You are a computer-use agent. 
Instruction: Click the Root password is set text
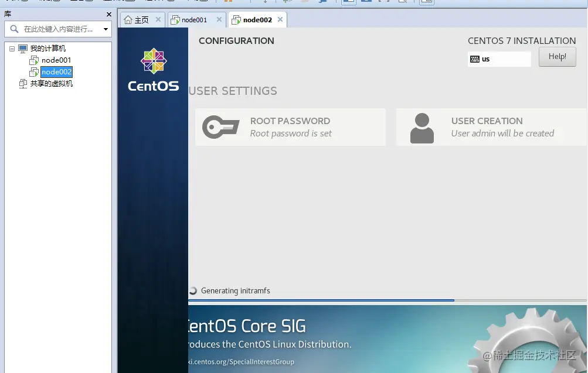click(291, 134)
